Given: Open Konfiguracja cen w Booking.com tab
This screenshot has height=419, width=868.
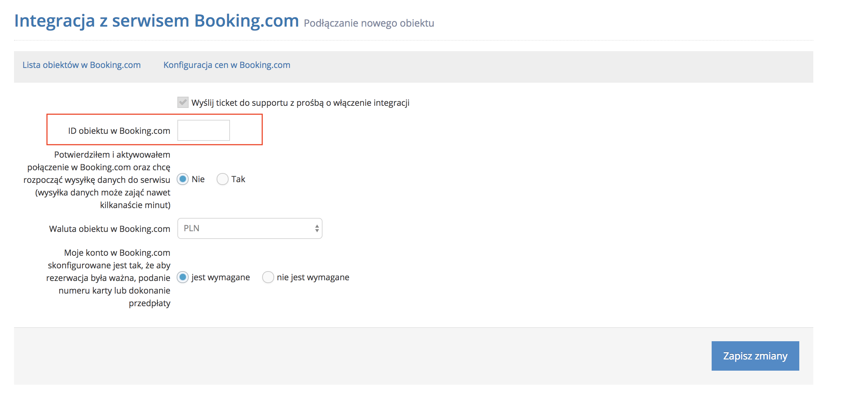Looking at the screenshot, I should click(227, 65).
